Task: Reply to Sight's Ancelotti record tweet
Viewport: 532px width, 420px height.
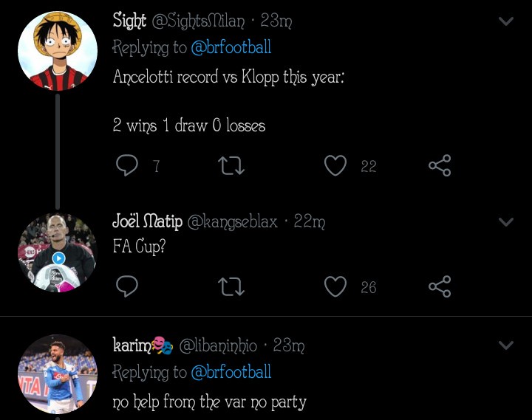Action: point(128,166)
